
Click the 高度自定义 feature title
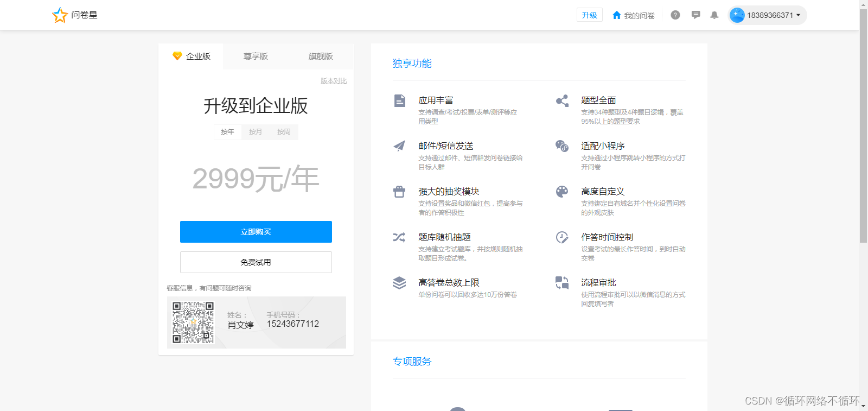[x=603, y=192]
